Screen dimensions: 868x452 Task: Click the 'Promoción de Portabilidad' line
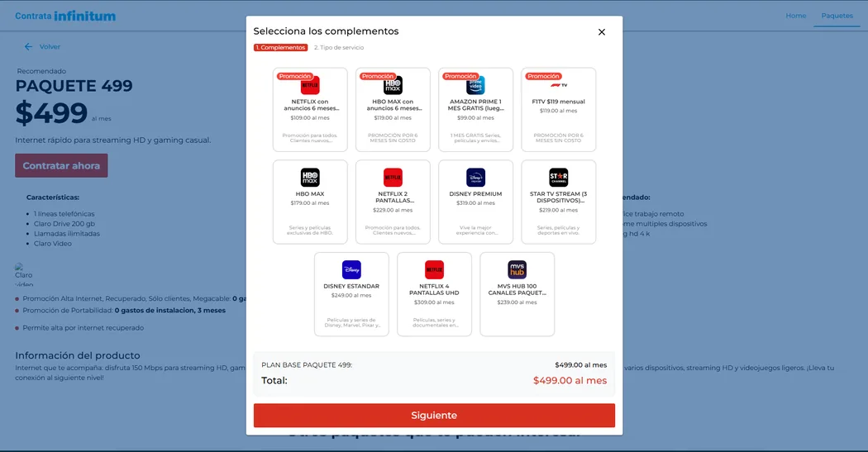[124, 311]
